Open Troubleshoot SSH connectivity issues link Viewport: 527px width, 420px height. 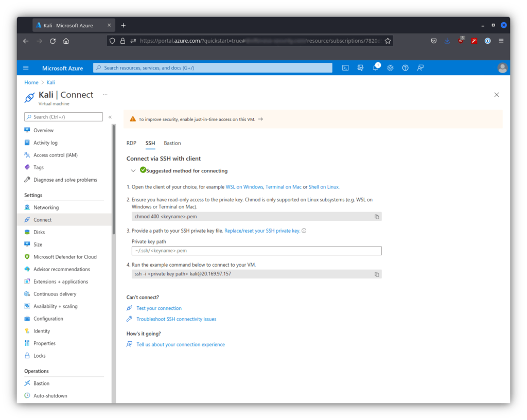(176, 319)
